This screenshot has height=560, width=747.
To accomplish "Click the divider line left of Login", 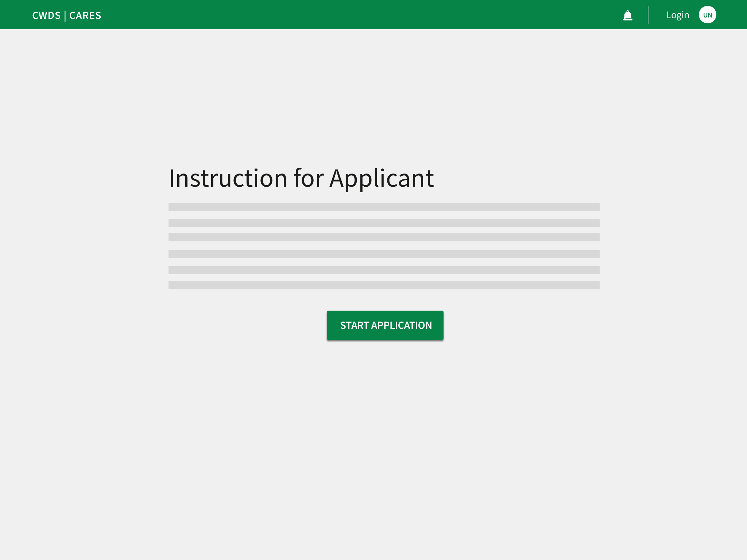I will point(648,15).
